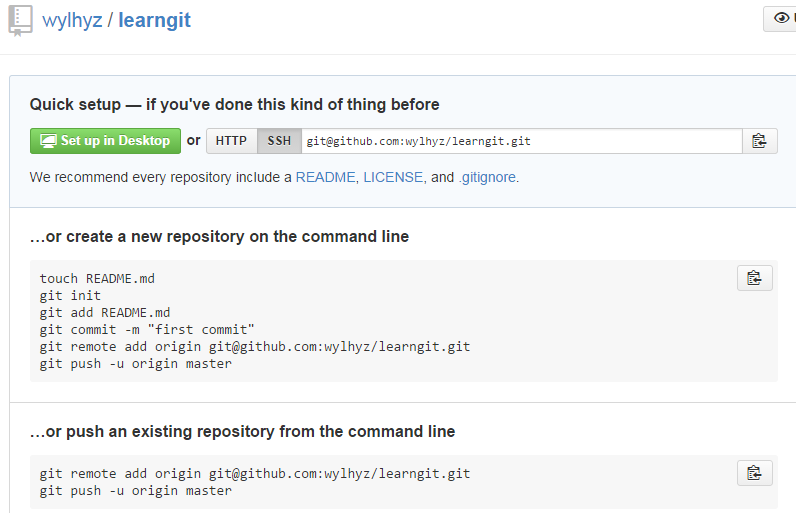Screen dimensions: 796x513
Task: Open the .gitignore recommendation link
Action: tap(487, 177)
